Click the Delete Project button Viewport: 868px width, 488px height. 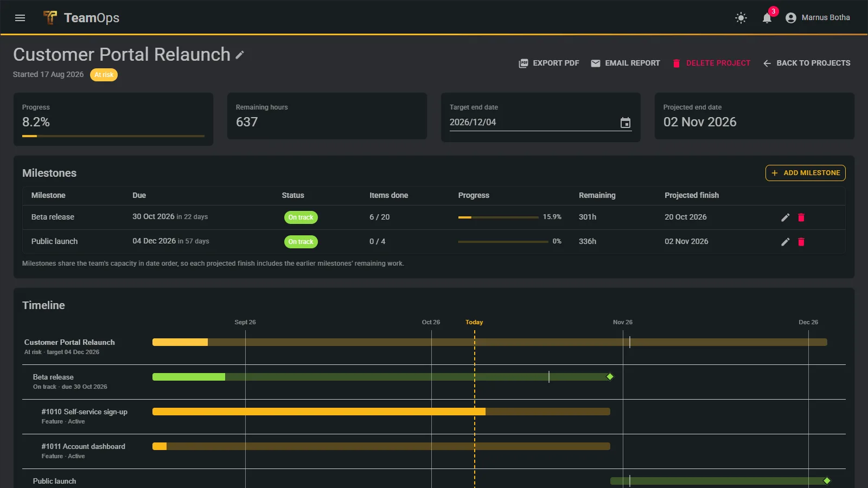[711, 63]
